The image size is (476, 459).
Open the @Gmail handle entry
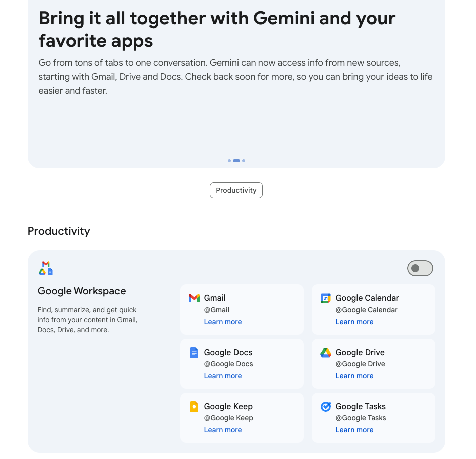coord(217,310)
